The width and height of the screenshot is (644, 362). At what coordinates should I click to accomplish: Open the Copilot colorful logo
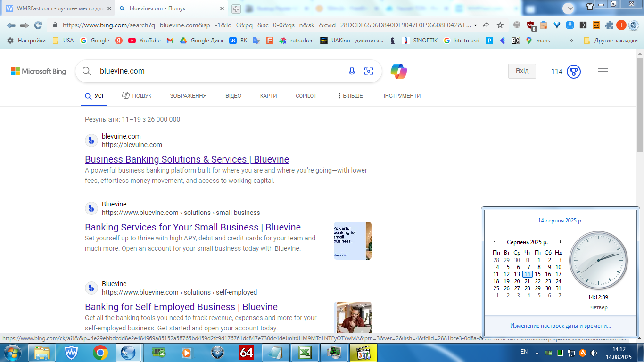pyautogui.click(x=399, y=71)
